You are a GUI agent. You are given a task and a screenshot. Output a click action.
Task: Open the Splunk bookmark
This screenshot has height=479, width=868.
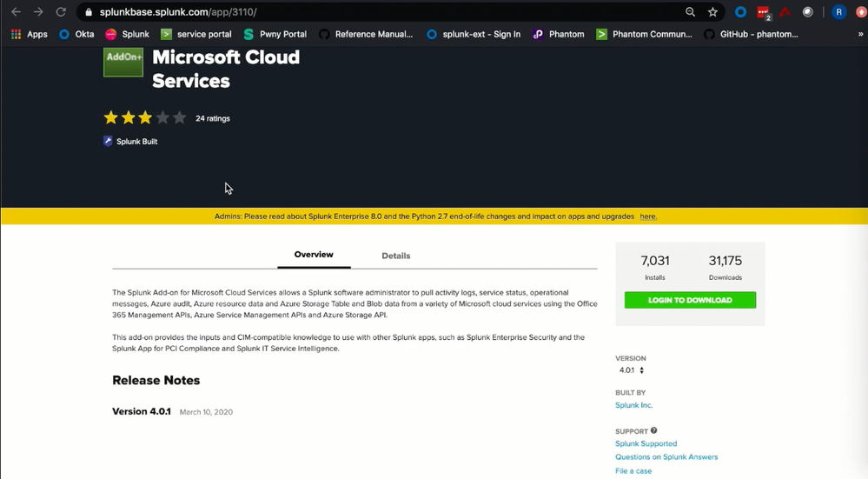pyautogui.click(x=128, y=34)
